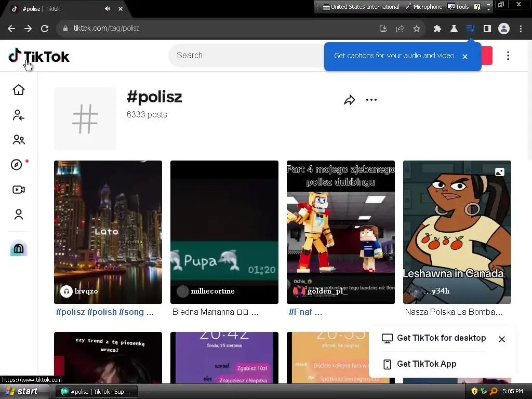
Task: Open the Leshawna in Canada post
Action: pos(457,232)
